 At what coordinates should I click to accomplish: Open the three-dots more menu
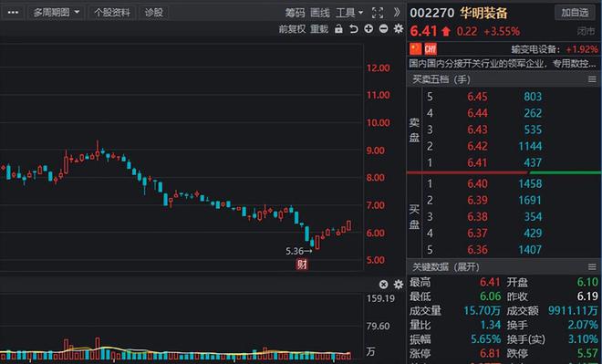[x=13, y=13]
